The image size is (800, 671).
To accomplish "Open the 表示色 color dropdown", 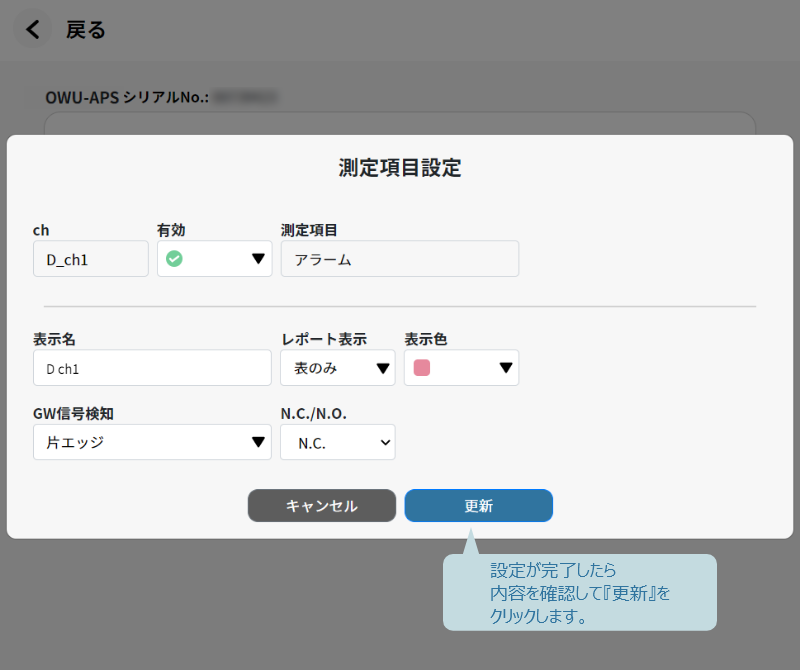I will [462, 367].
